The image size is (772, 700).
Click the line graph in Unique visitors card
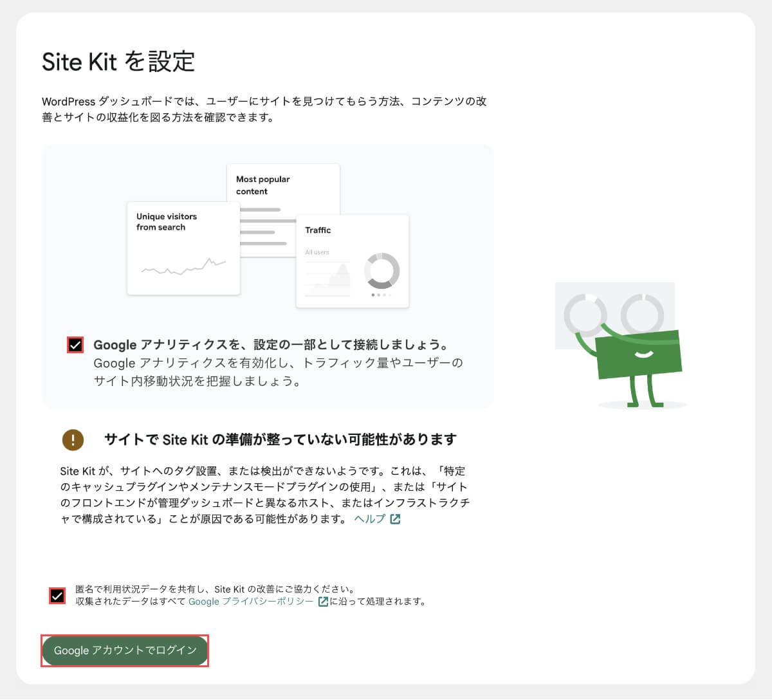[x=184, y=266]
